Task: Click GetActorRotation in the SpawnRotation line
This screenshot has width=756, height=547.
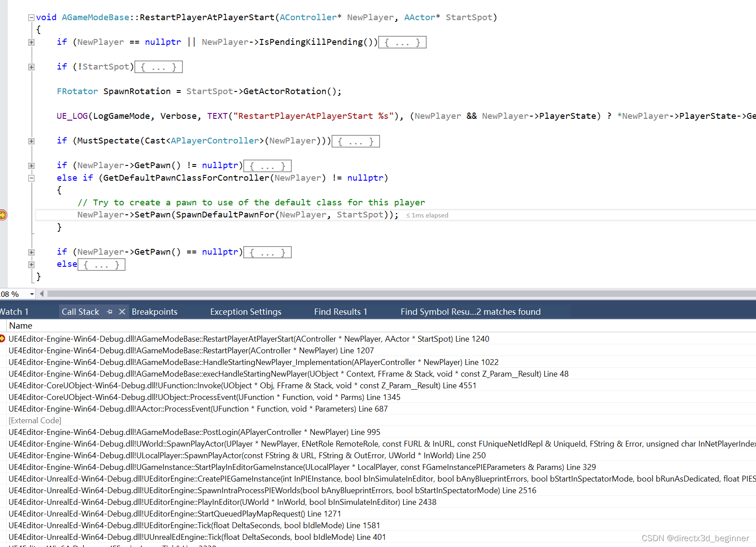Action: (285, 91)
